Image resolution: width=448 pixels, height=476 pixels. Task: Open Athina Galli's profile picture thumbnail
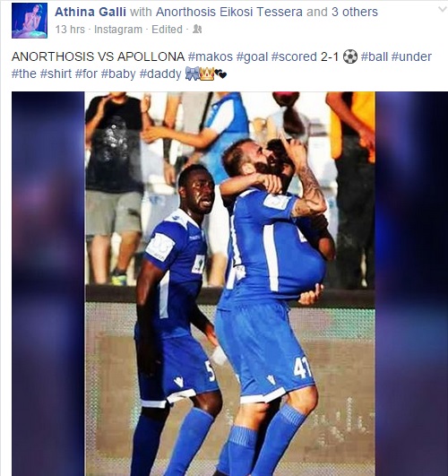(x=30, y=21)
